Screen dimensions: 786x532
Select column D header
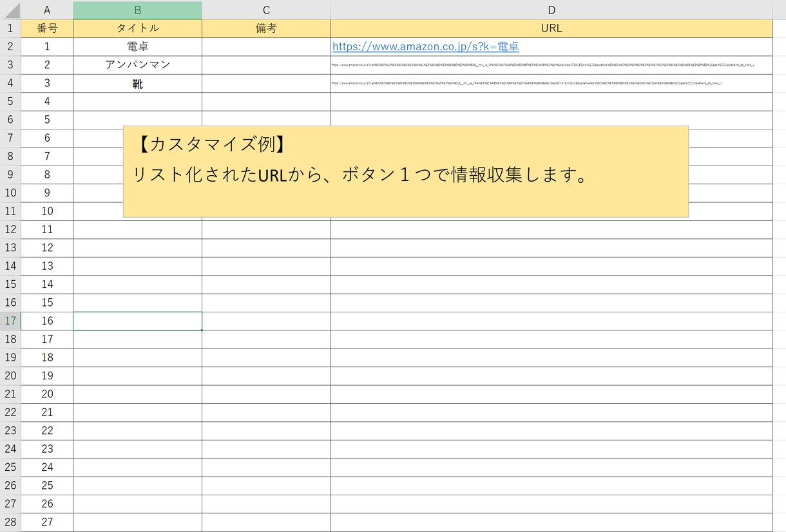(x=551, y=10)
